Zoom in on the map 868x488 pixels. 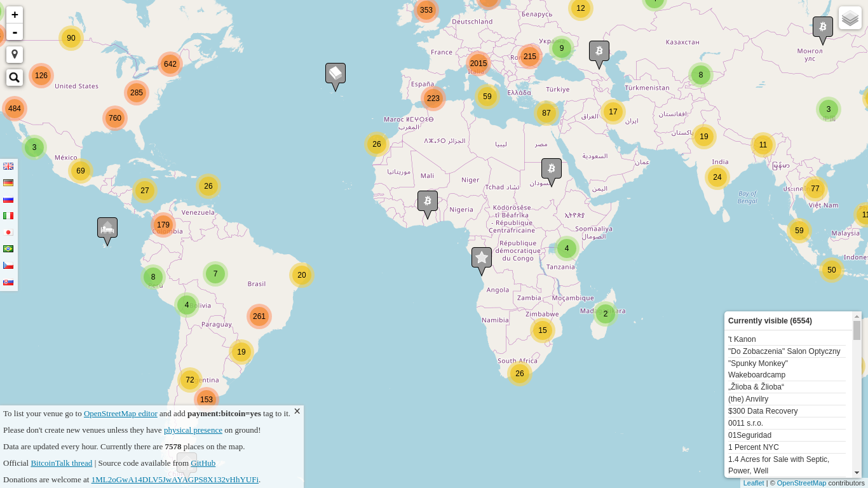[x=15, y=15]
